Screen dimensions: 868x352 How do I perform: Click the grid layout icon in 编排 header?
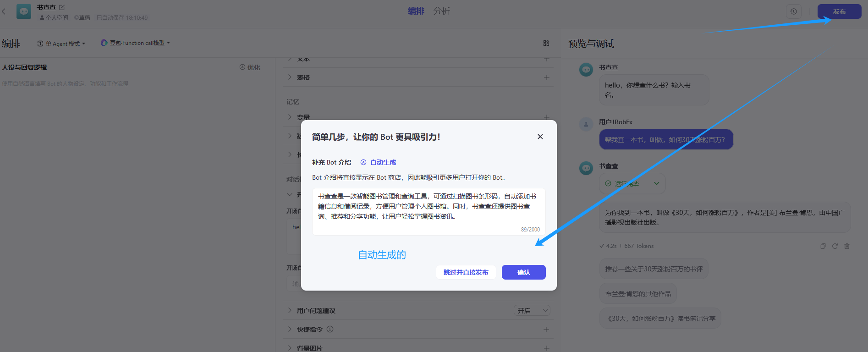pos(546,43)
